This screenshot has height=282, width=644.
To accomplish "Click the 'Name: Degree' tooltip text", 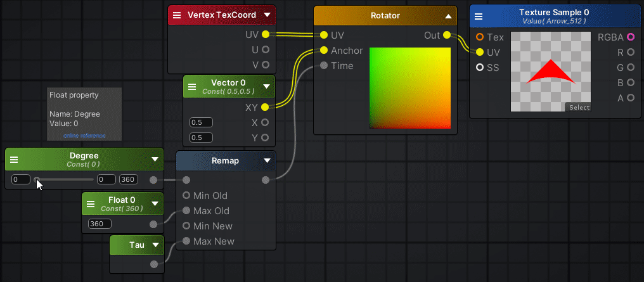I will (75, 113).
